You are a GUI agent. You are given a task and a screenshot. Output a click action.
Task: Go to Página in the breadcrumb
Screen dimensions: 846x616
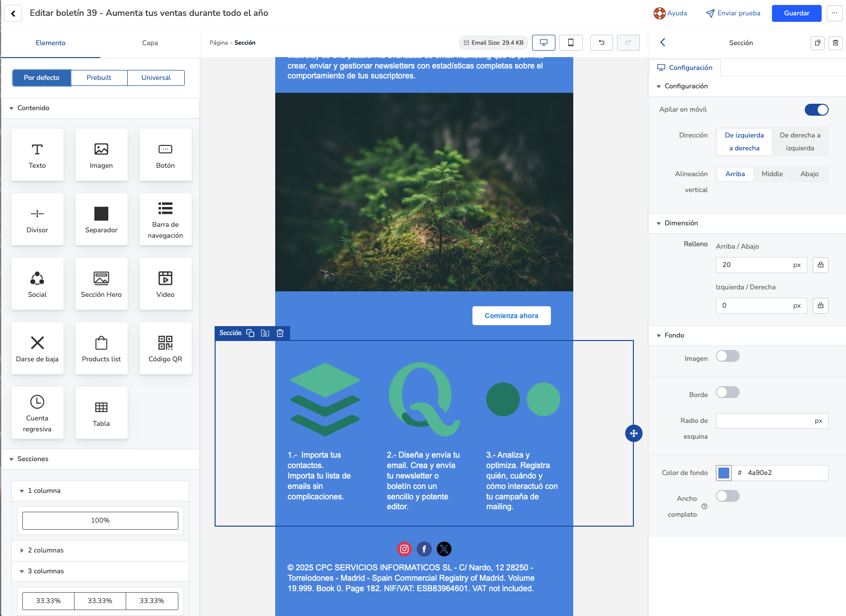(x=219, y=43)
